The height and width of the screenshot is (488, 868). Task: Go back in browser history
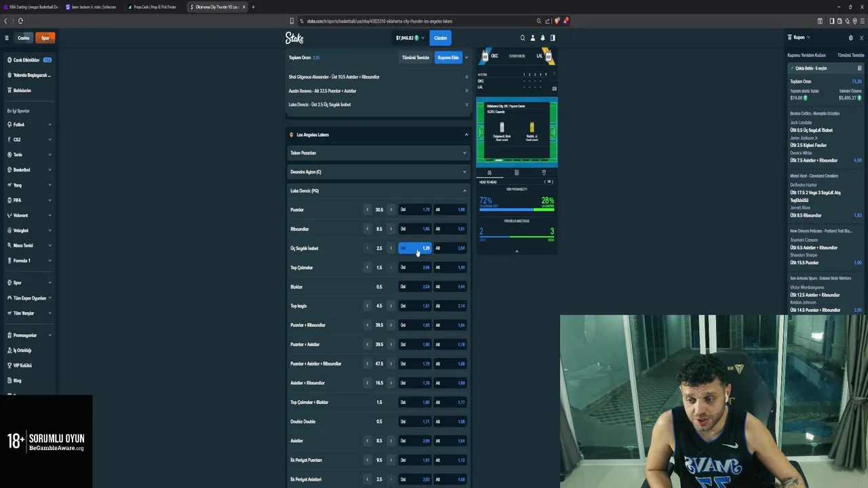pos(5,21)
